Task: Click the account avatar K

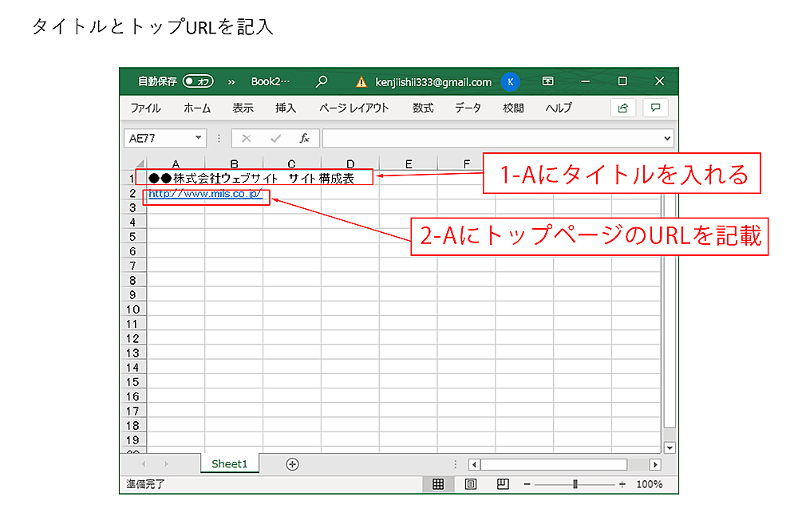Action: 511,81
